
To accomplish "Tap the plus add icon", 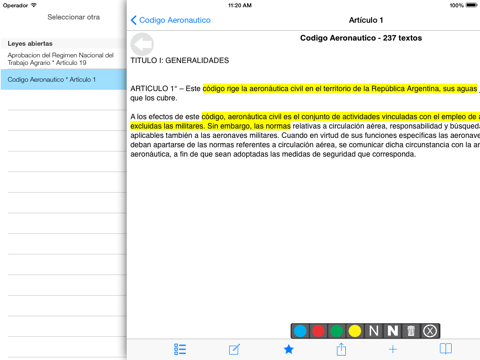I will 393,349.
